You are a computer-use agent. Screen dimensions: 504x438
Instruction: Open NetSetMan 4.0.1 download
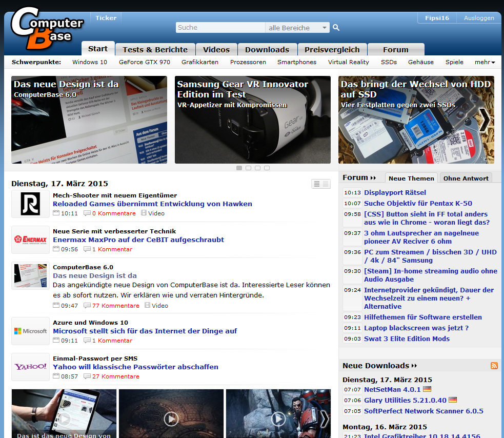[x=392, y=390]
